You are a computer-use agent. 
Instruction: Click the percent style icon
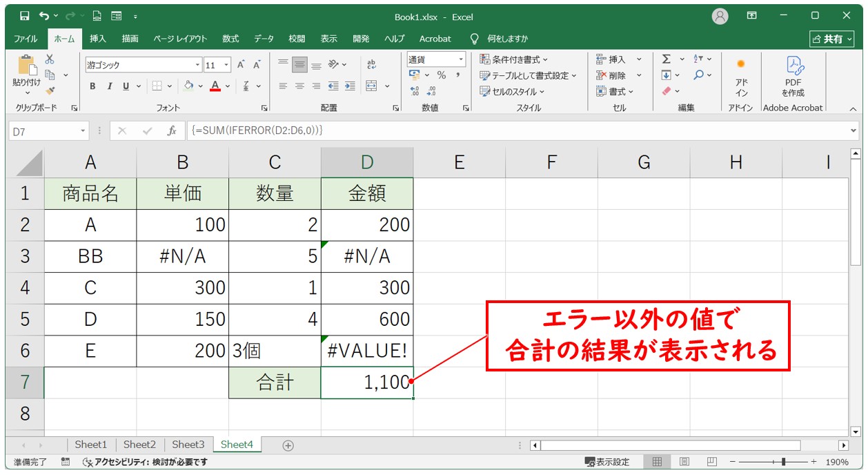(441, 75)
